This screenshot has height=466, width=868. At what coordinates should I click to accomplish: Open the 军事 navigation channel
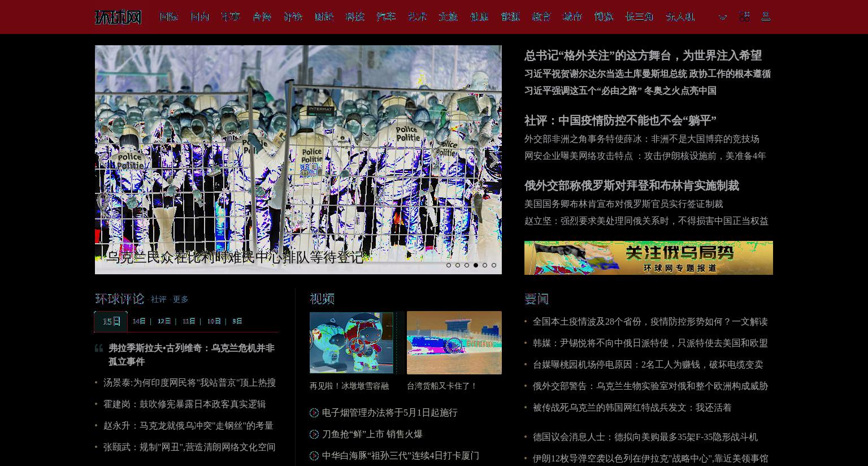pyautogui.click(x=231, y=17)
